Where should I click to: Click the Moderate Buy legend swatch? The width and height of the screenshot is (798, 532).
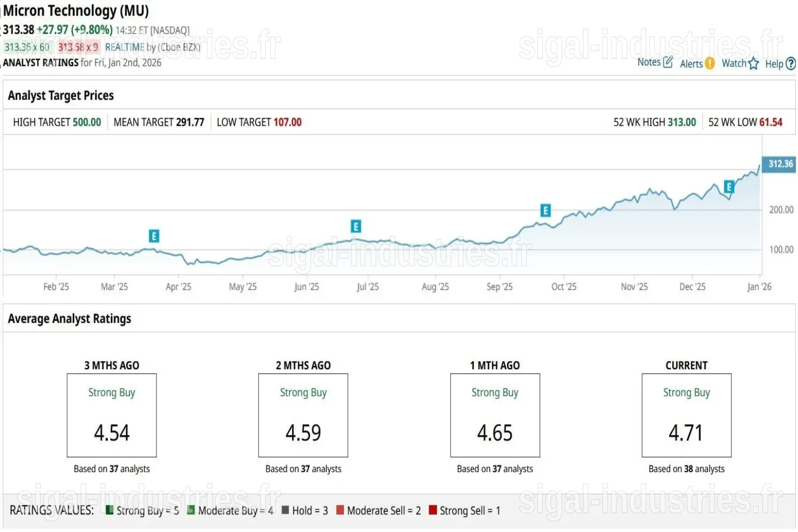[x=191, y=510]
